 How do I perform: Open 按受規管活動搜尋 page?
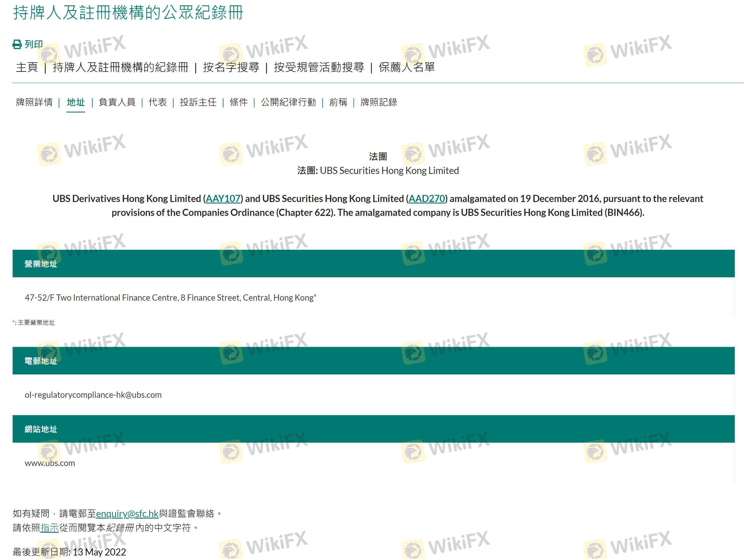319,67
